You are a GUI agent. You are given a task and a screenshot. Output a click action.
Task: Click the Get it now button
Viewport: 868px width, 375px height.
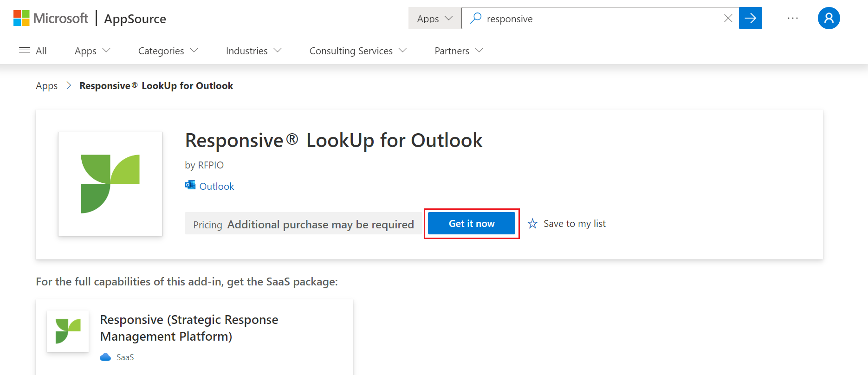(472, 223)
